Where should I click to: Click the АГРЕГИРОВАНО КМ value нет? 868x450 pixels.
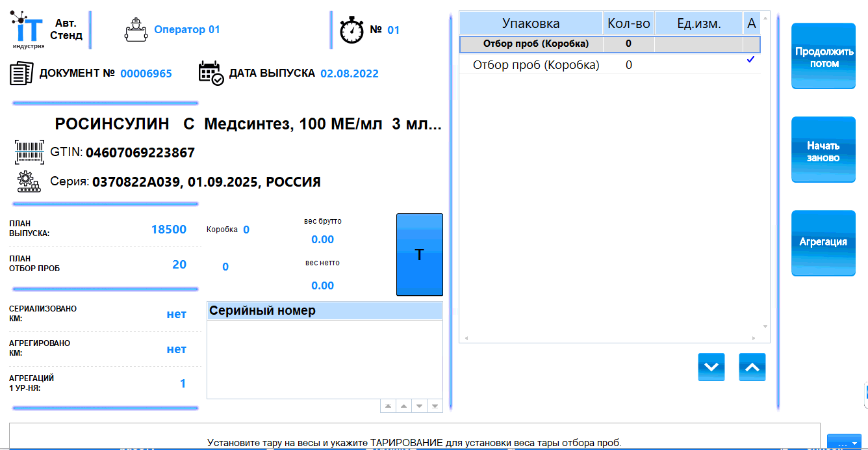[x=177, y=349]
